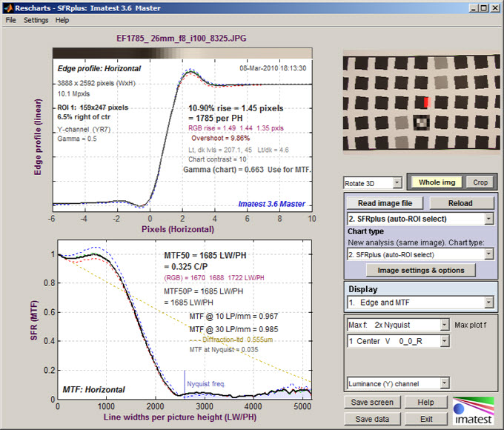The image size is (504, 430).
Task: Click the Chart contrast = 10 text
Action: [217, 159]
